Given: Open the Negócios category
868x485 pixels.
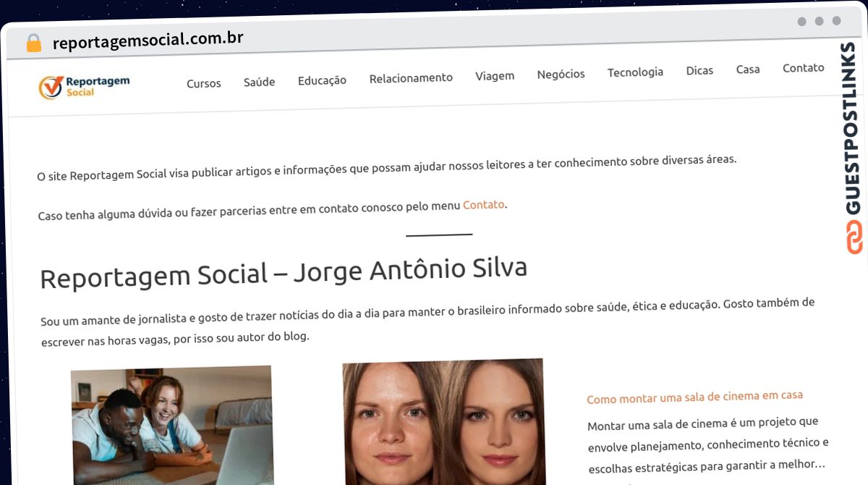Looking at the screenshot, I should 561,74.
